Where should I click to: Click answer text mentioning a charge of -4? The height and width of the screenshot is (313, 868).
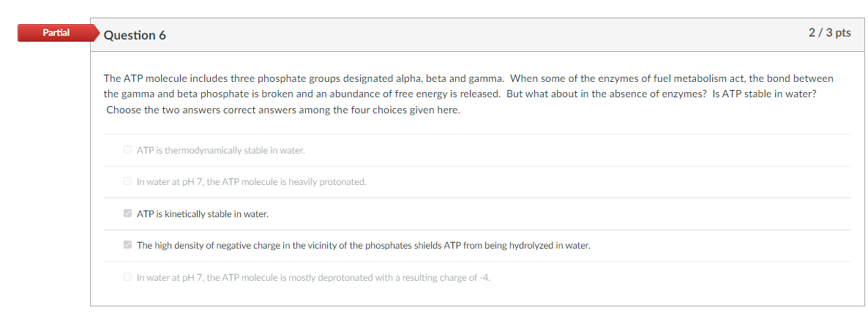(x=313, y=277)
